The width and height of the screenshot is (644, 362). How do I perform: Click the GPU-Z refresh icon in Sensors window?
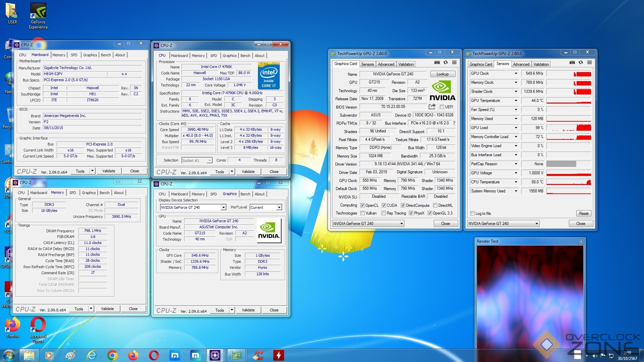[581, 63]
